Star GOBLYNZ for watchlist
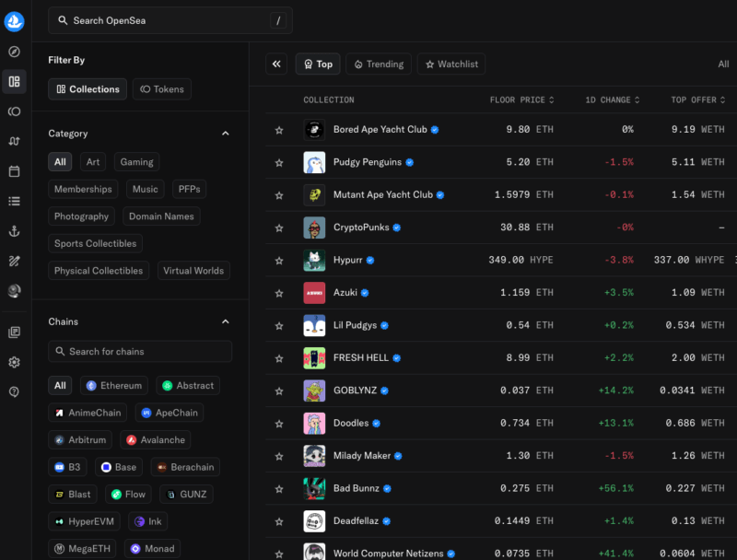The width and height of the screenshot is (737, 560). (279, 391)
